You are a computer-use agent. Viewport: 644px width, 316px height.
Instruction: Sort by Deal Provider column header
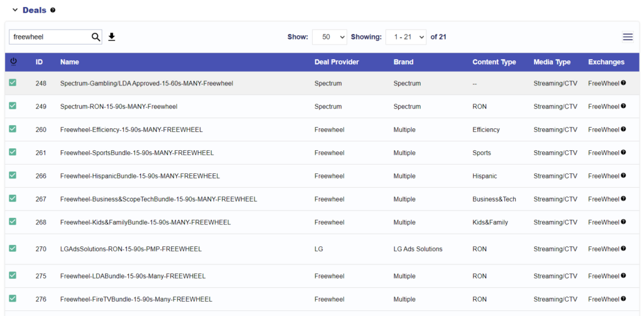click(x=336, y=62)
